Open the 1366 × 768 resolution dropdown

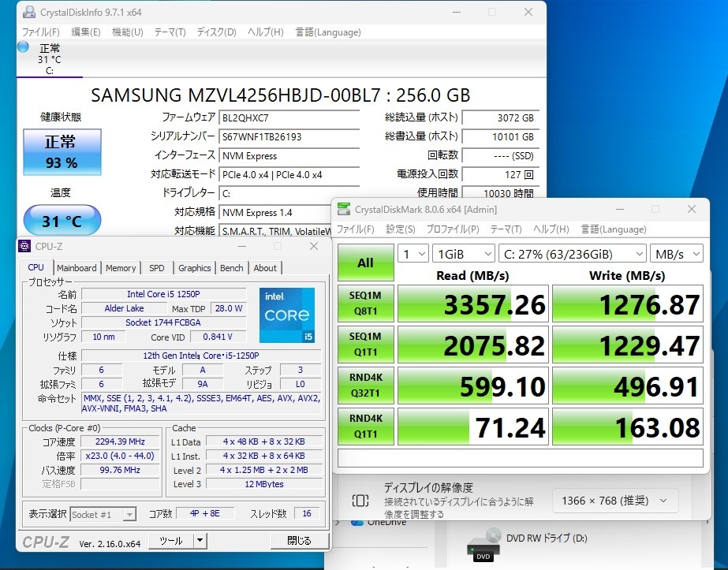(615, 501)
